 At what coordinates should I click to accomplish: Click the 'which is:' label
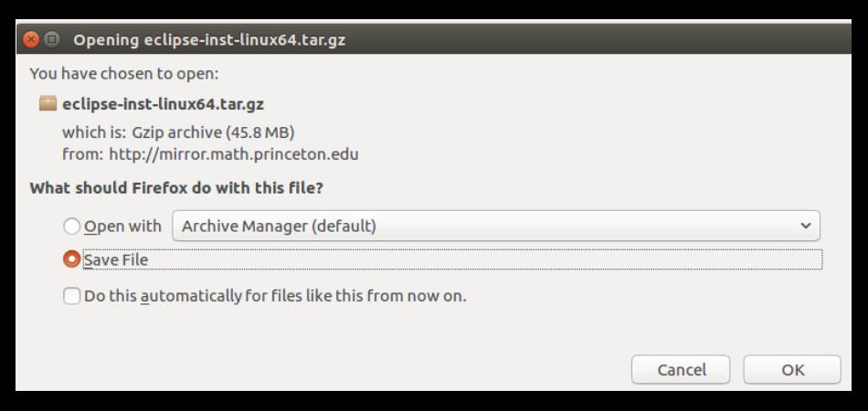click(x=94, y=132)
